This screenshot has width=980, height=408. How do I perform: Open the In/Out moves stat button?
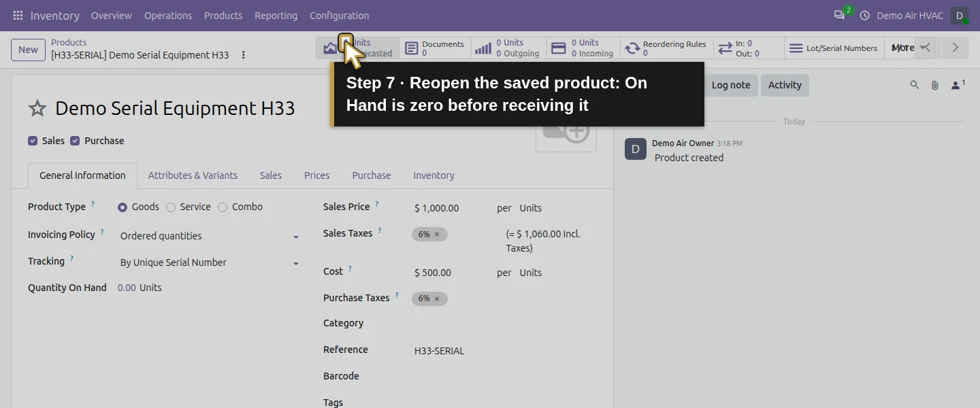(749, 48)
